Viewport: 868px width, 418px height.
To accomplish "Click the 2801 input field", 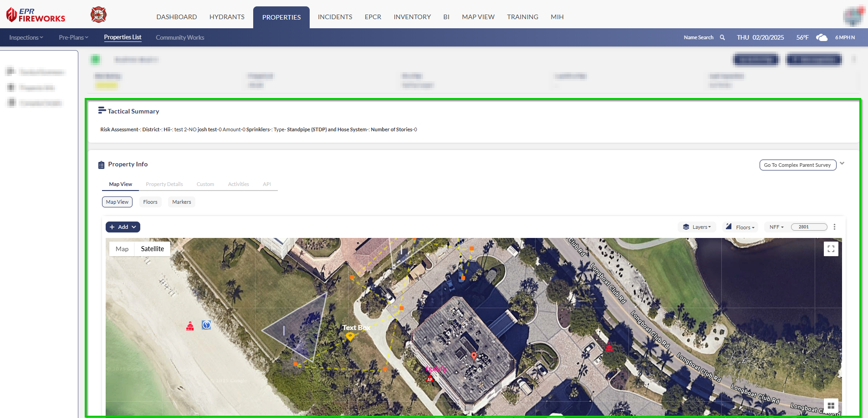I will pyautogui.click(x=809, y=227).
